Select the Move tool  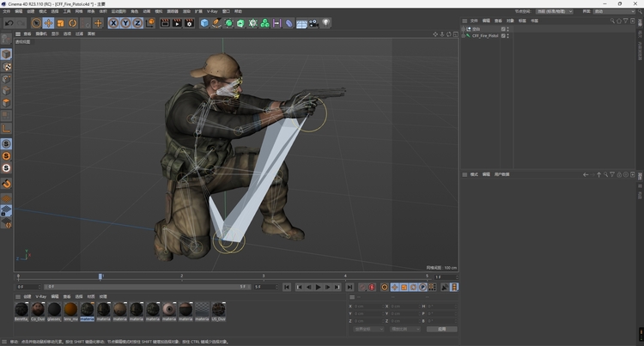pyautogui.click(x=48, y=23)
